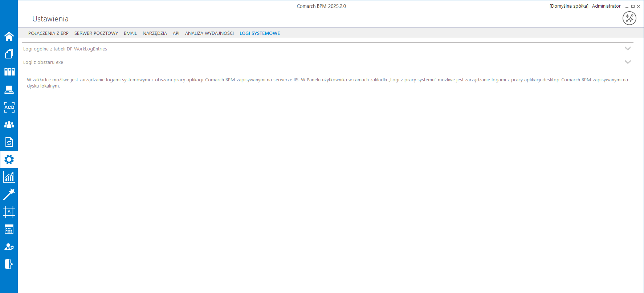Viewport: 644px width, 293px height.
Task: Open the binders repository icon in sidebar
Action: click(9, 72)
